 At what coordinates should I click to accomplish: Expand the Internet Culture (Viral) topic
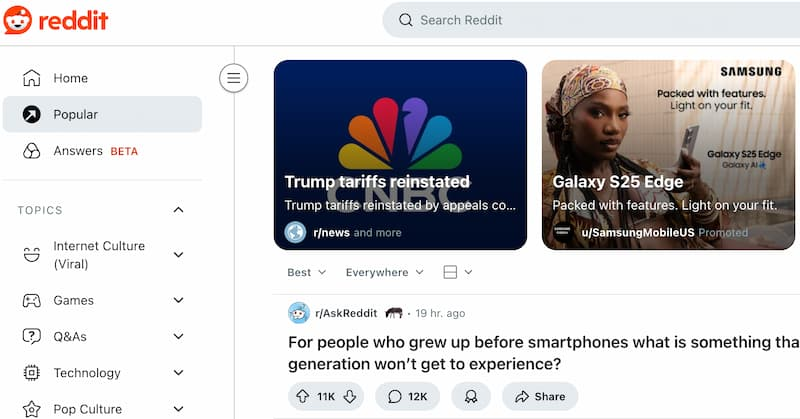(x=178, y=255)
